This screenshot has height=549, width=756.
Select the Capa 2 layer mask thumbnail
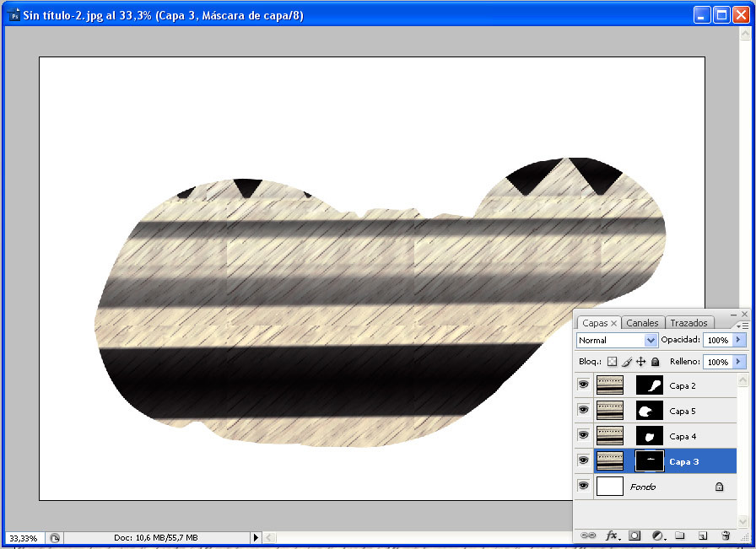coord(649,385)
